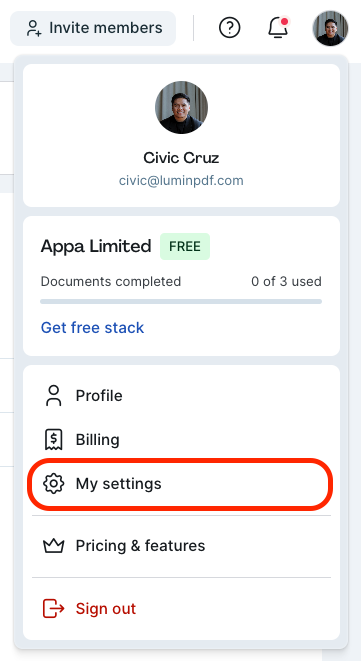361x661 pixels.
Task: Click the crown icon for pricing
Action: click(x=54, y=546)
